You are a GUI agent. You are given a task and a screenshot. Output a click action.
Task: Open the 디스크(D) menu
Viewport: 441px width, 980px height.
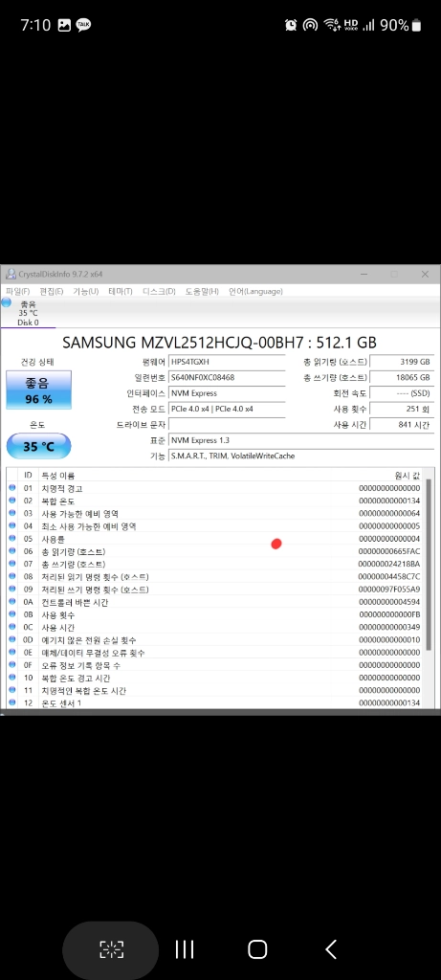pos(159,291)
